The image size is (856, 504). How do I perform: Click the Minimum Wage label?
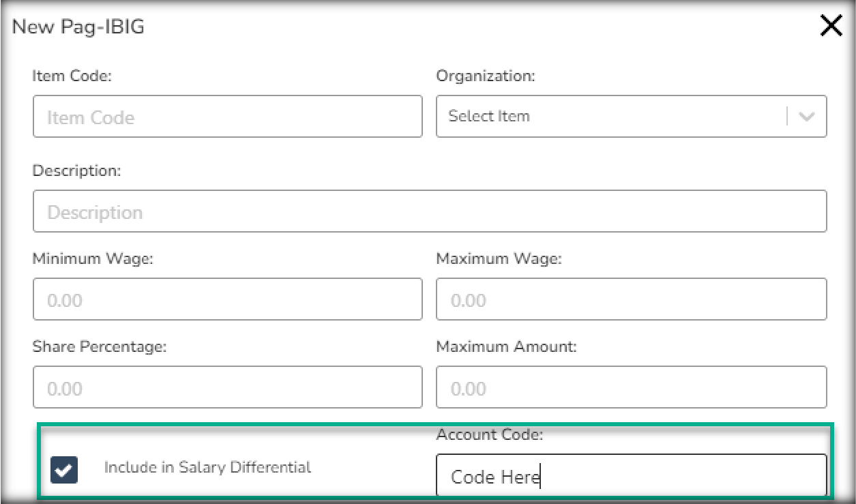(x=93, y=259)
